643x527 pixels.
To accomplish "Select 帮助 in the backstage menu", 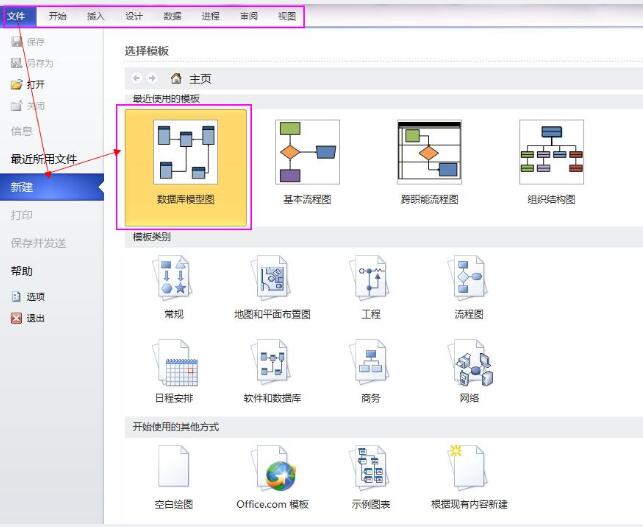I will tap(21, 271).
